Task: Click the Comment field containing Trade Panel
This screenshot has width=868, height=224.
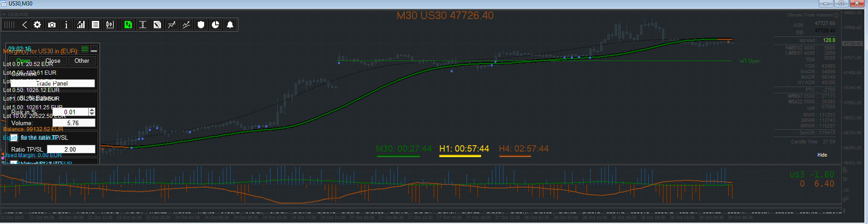Action: tap(53, 83)
